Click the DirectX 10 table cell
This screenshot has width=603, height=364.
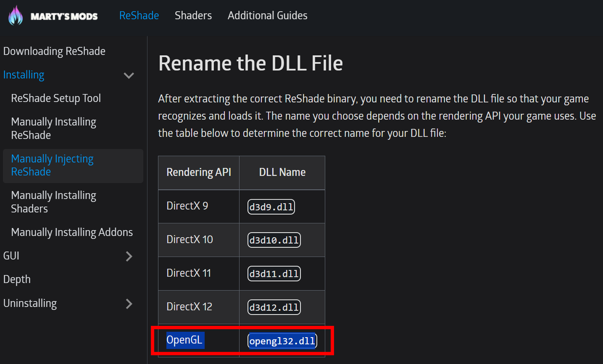199,240
